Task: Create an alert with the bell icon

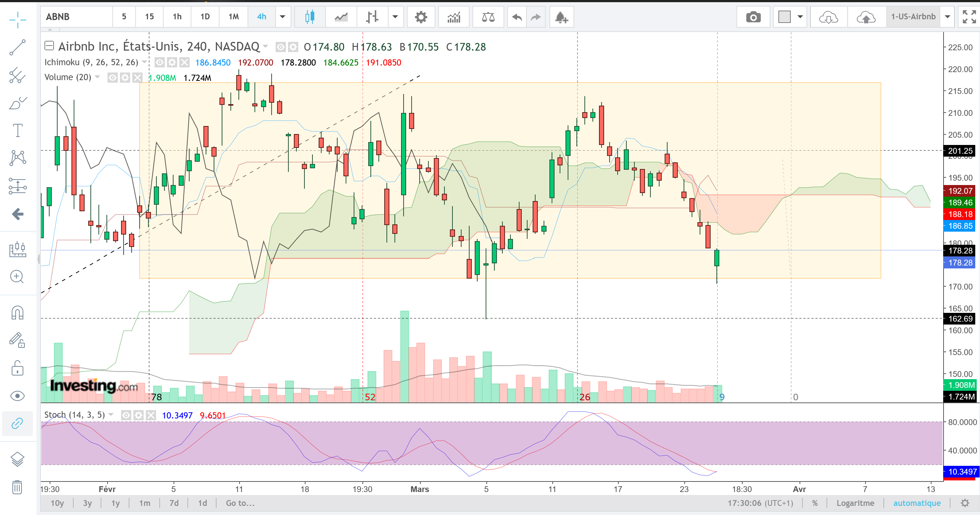Action: point(561,17)
